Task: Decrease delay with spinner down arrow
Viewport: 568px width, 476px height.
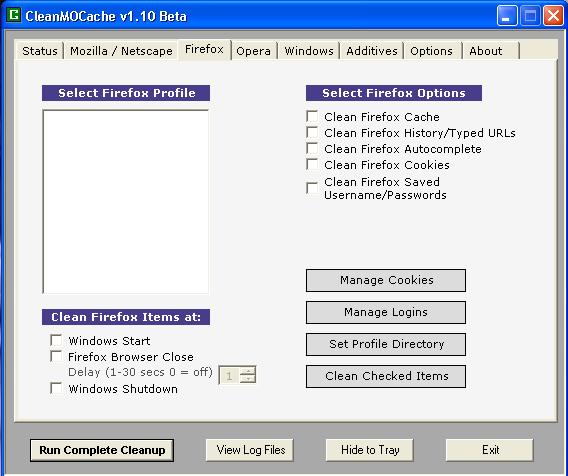Action: point(248,379)
